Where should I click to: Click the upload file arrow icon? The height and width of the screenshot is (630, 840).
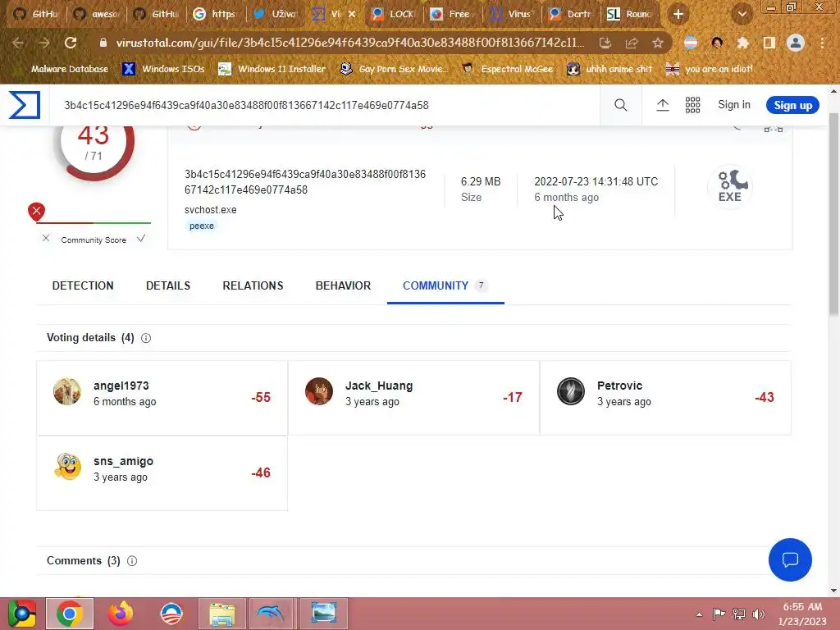tap(663, 105)
